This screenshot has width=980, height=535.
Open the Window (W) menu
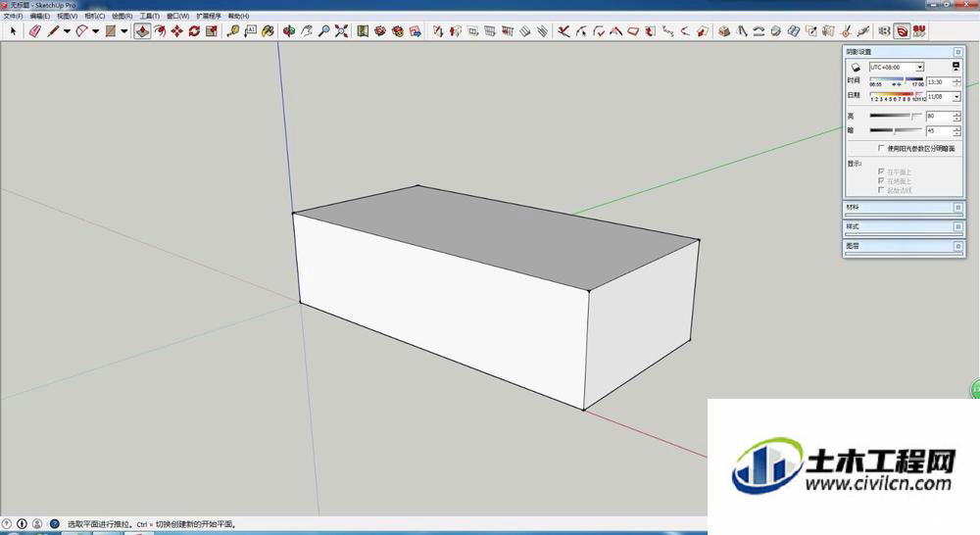click(x=177, y=16)
